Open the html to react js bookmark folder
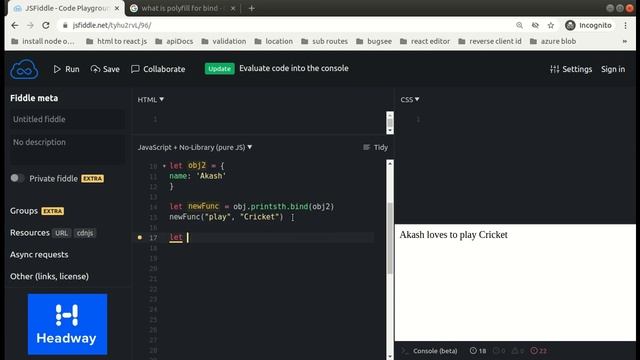Screen dimensions: 640x360 [116, 41]
